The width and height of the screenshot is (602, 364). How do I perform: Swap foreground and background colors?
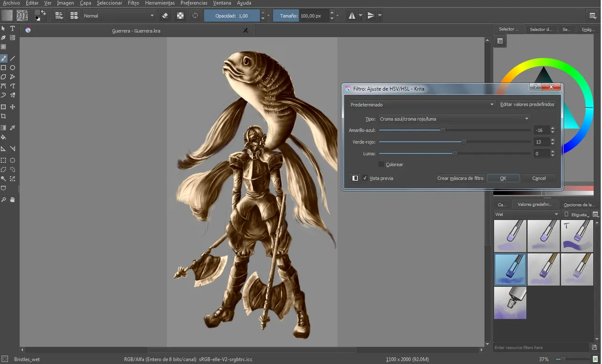pyautogui.click(x=44, y=12)
